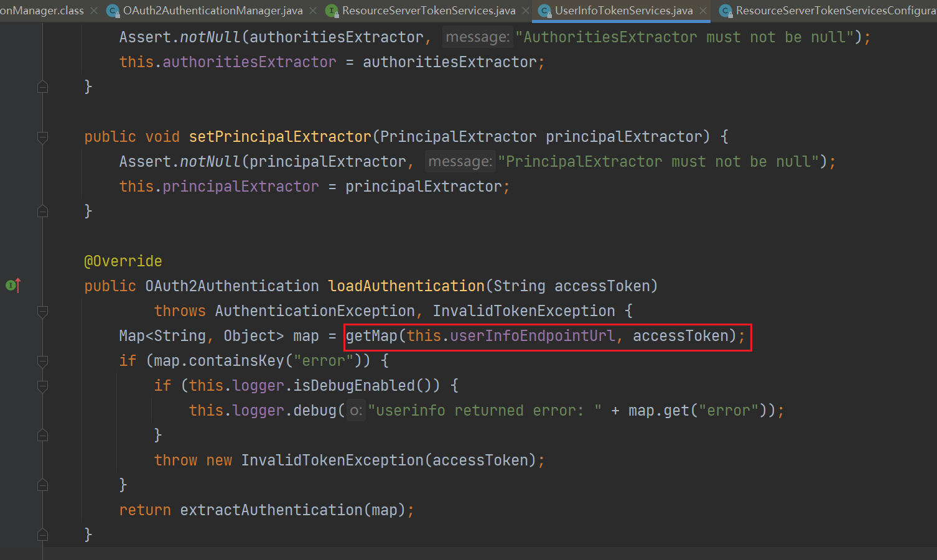Click the message hint before "PrincipalExtractor must not be null"
The width and height of the screenshot is (937, 560).
point(460,162)
